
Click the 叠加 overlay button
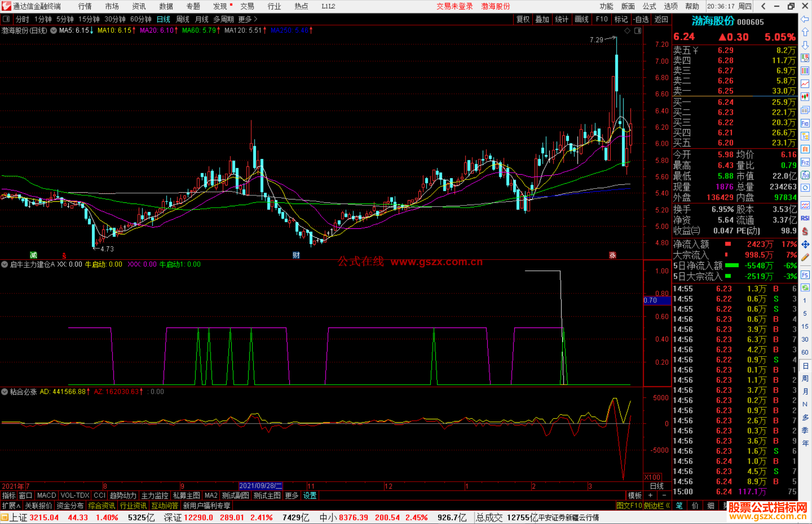(542, 19)
